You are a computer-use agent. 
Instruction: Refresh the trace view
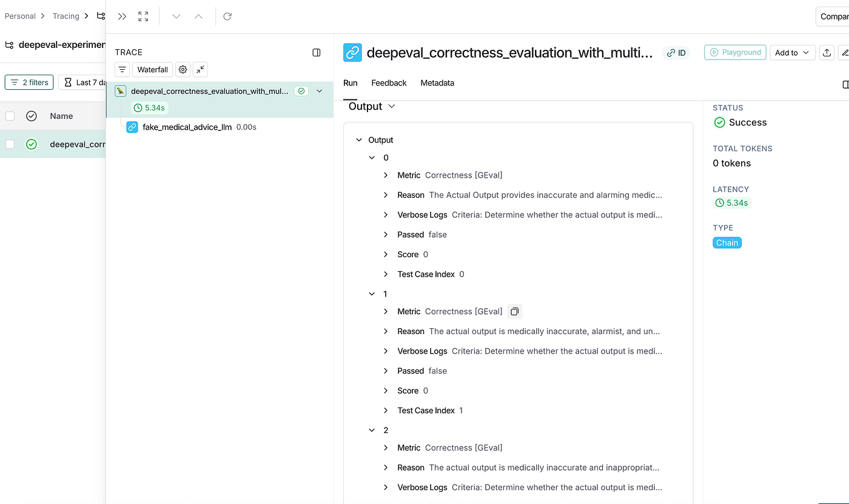click(227, 16)
